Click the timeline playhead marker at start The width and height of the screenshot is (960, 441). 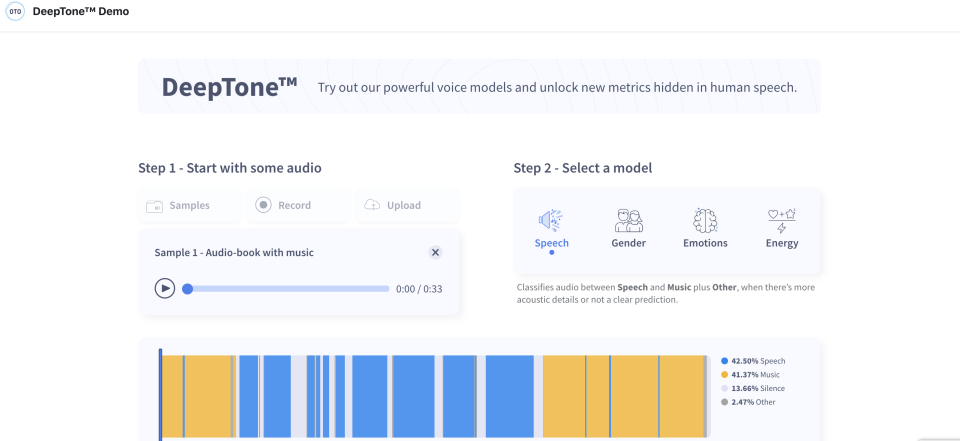(160, 394)
